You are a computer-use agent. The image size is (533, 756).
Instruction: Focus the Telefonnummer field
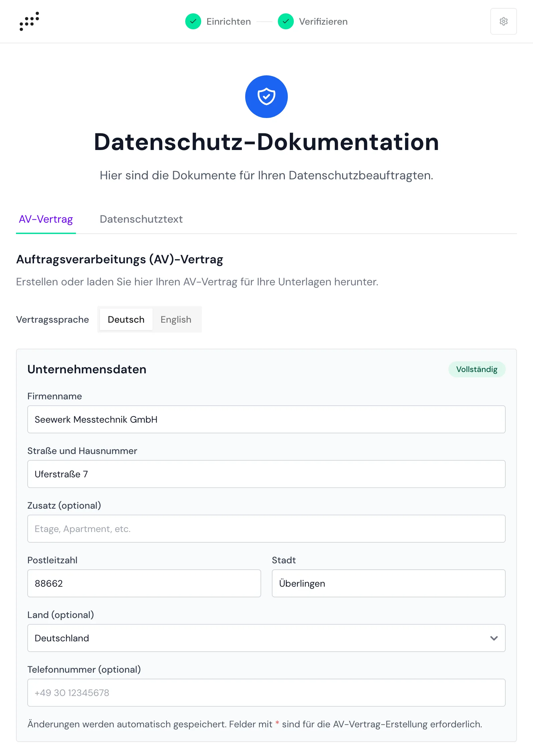click(266, 693)
